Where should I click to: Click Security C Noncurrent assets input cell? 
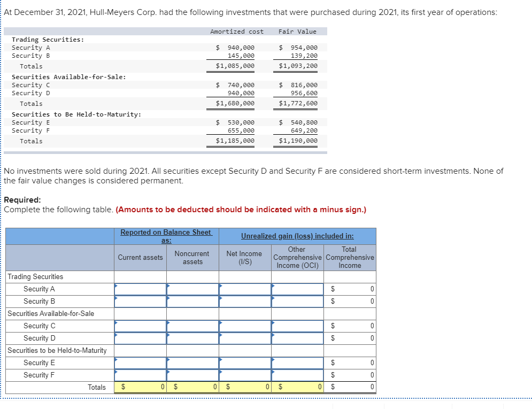pyautogui.click(x=192, y=326)
